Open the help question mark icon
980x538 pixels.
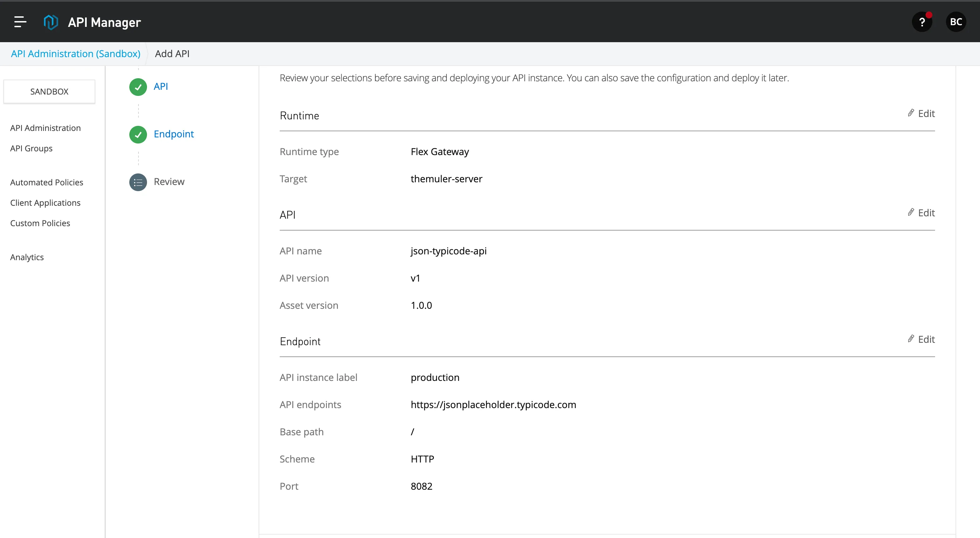(922, 22)
